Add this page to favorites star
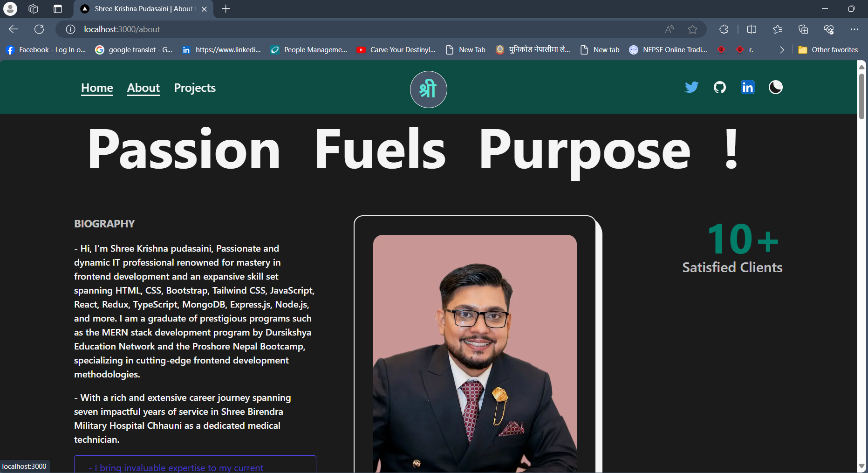868x473 pixels. point(693,29)
